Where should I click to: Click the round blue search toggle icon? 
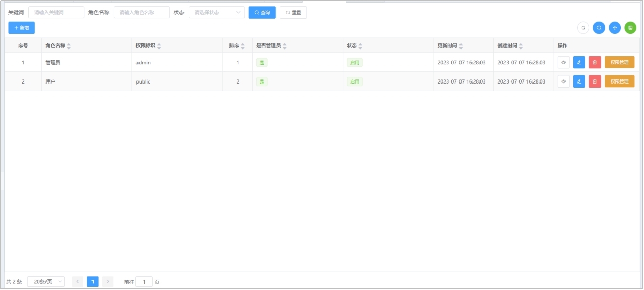599,28
